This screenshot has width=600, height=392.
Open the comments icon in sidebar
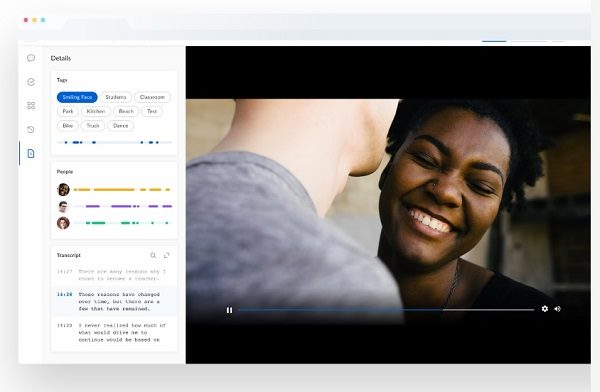(31, 58)
